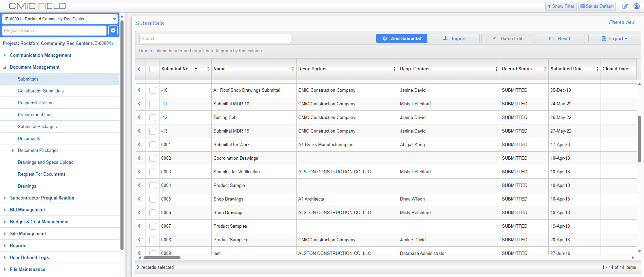Click the Add Submittal button
The image size is (644, 277).
tap(402, 38)
